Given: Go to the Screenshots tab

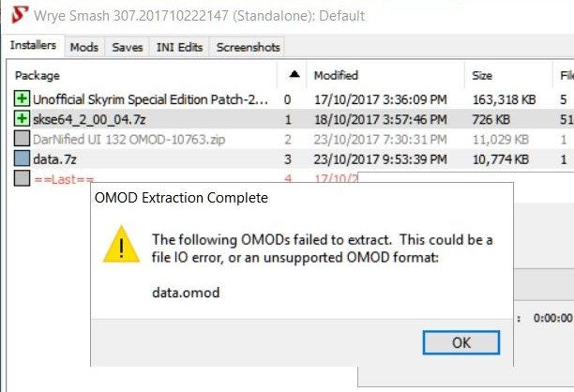Looking at the screenshot, I should (x=248, y=47).
